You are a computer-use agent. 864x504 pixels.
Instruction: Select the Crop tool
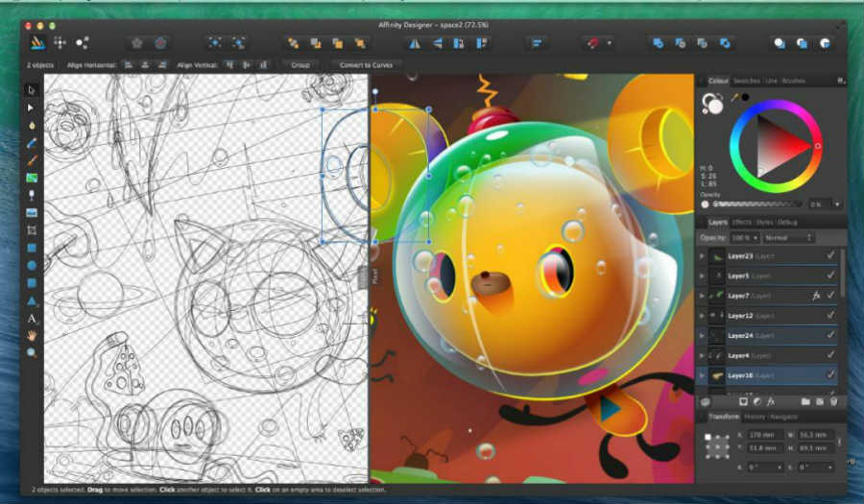[x=32, y=230]
